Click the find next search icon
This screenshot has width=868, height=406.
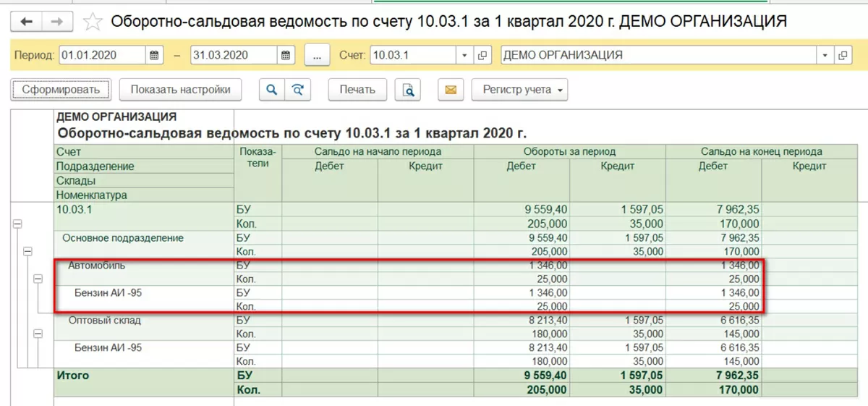coord(297,90)
